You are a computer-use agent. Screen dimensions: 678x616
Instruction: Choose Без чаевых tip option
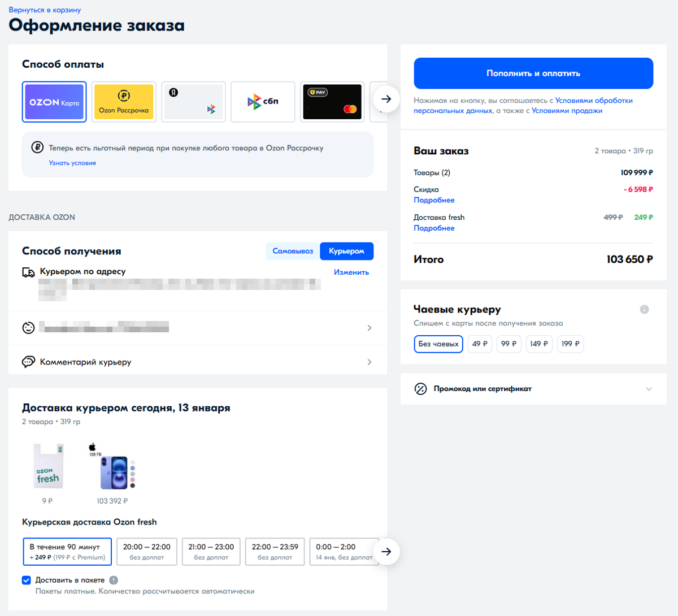(x=438, y=344)
